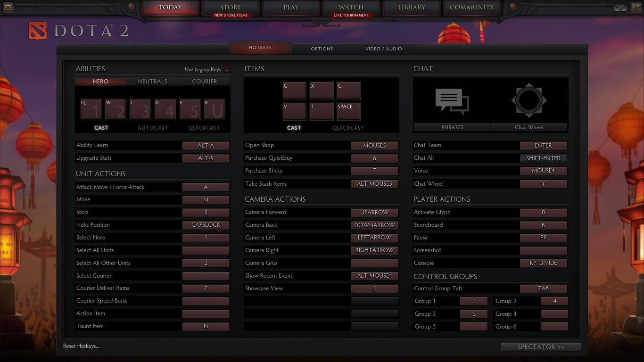Click the empty Group 6 hotkey field
644x362 pixels.
[554, 327]
